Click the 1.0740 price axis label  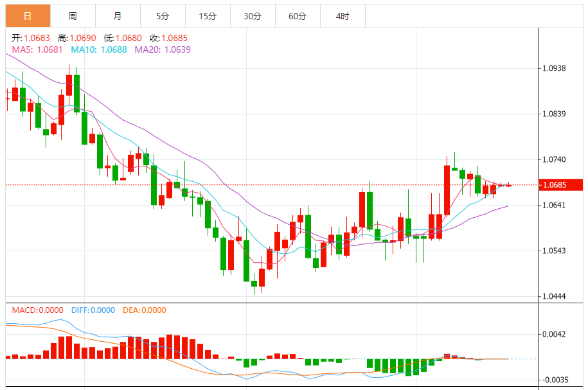tap(554, 159)
